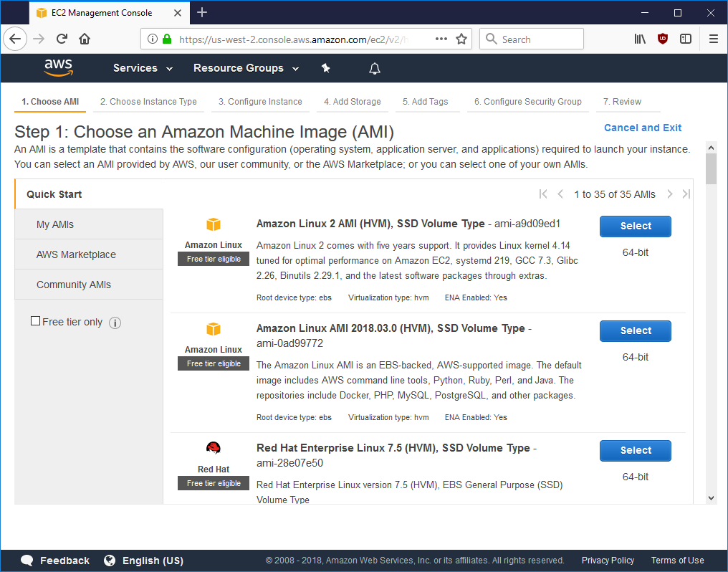Click the page scrollbar up arrow
The image size is (728, 572).
[x=711, y=148]
